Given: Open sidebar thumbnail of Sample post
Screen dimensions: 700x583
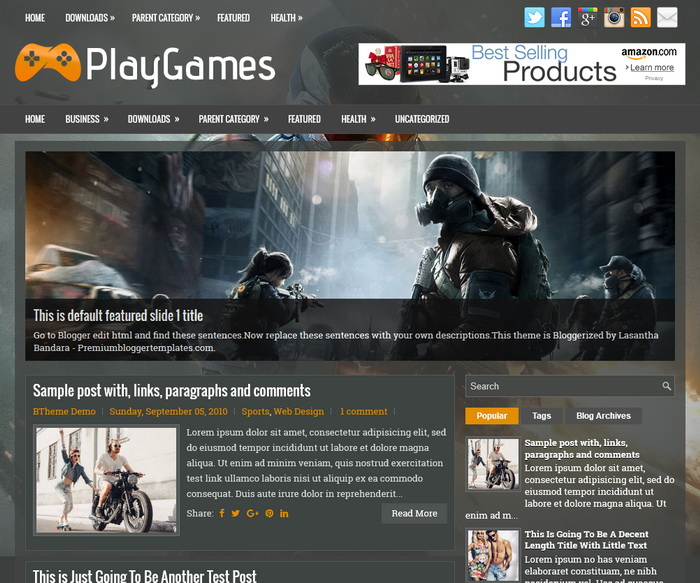Looking at the screenshot, I should [x=493, y=463].
